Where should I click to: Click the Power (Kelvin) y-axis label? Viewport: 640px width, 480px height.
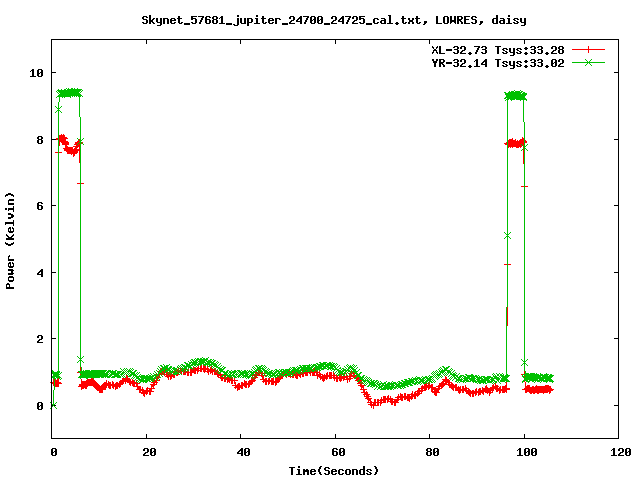click(x=10, y=241)
